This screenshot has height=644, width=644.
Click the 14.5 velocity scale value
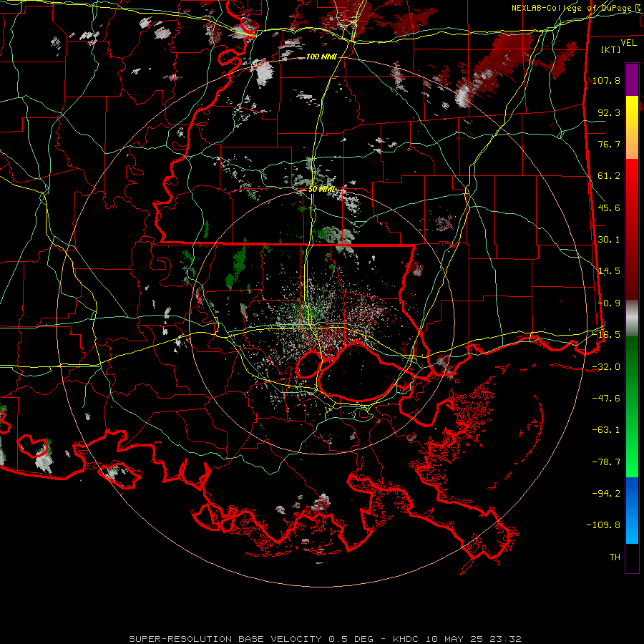coord(609,271)
